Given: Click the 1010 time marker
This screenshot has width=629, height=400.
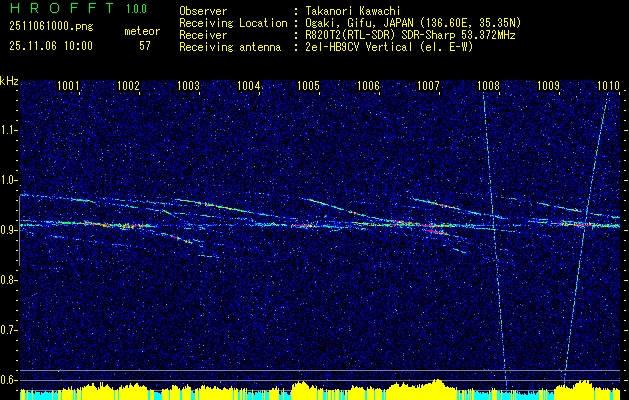Looking at the screenshot, I should pos(608,85).
